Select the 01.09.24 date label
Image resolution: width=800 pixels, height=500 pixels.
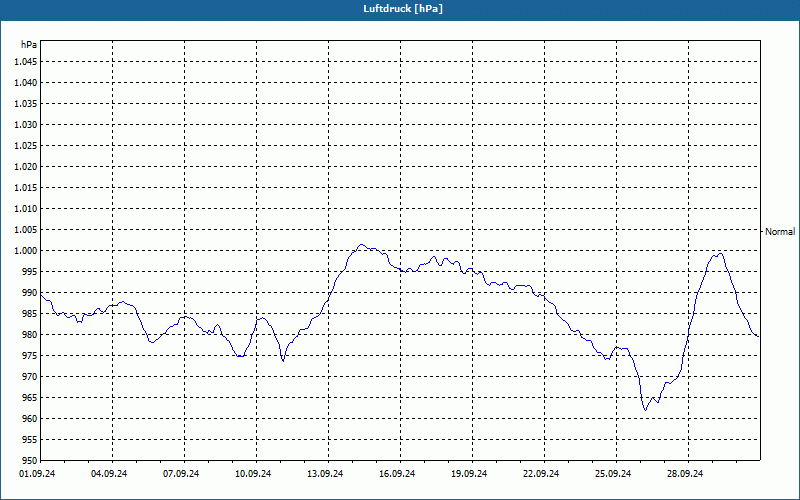[37, 473]
